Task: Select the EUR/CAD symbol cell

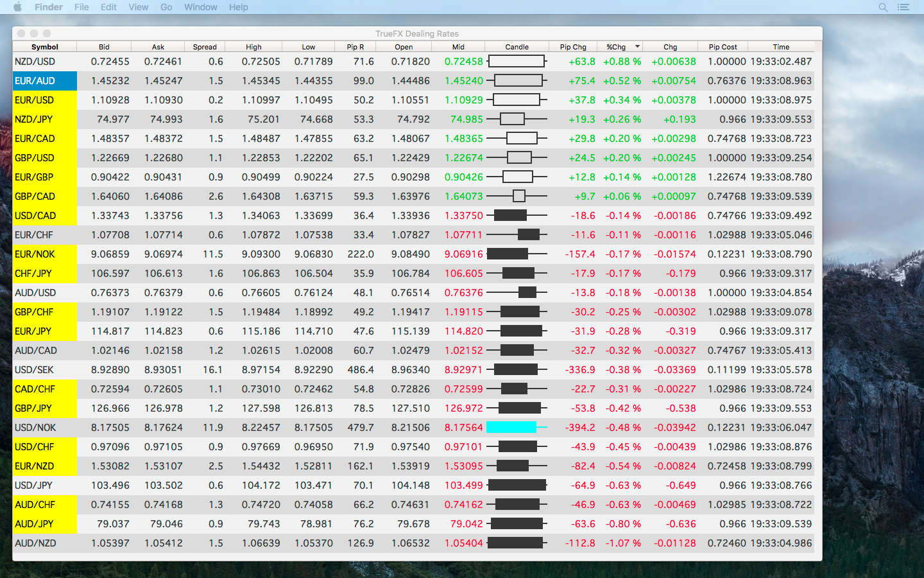Action: pos(45,139)
